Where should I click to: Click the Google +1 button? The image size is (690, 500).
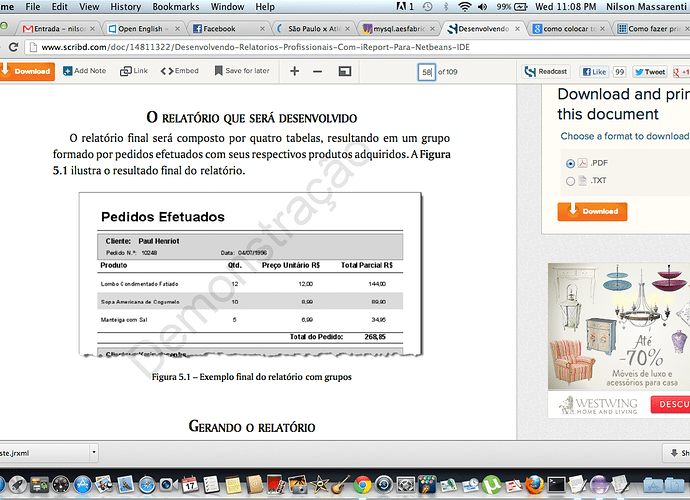[x=681, y=72]
